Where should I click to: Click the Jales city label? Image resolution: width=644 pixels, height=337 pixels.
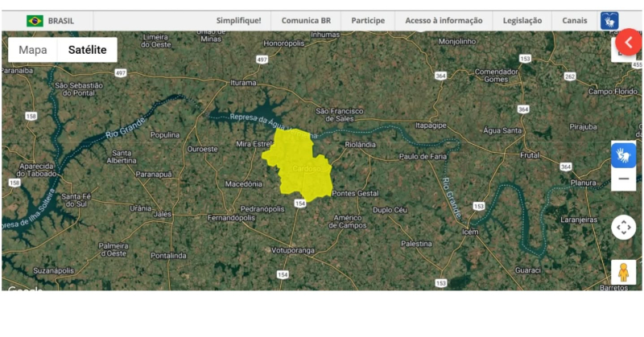pyautogui.click(x=162, y=214)
